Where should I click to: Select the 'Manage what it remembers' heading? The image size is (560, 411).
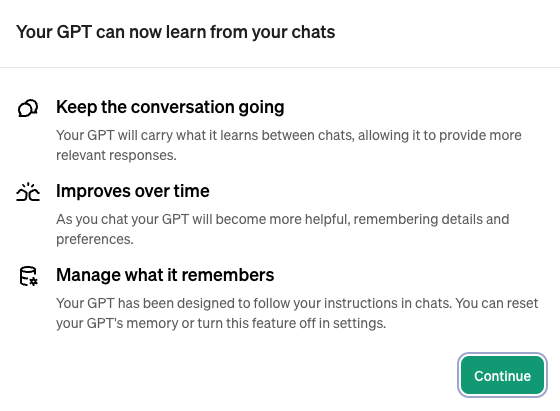165,275
